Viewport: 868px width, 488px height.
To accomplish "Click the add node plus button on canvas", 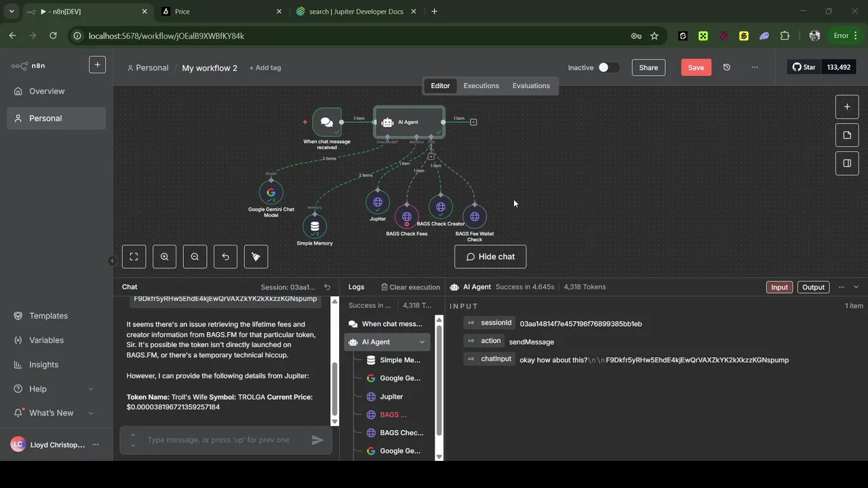I will pyautogui.click(x=847, y=106).
